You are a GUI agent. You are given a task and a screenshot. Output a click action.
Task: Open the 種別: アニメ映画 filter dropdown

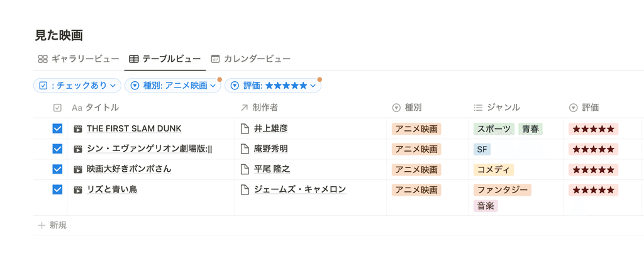coord(173,86)
